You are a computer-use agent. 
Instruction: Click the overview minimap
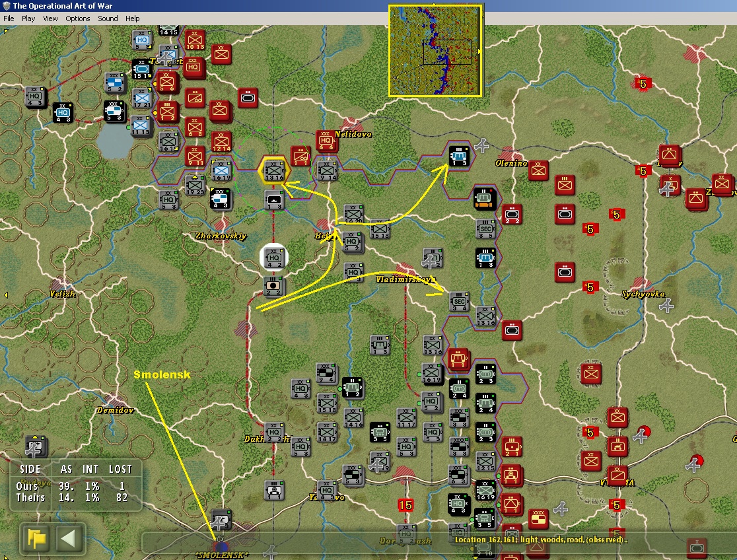point(435,51)
